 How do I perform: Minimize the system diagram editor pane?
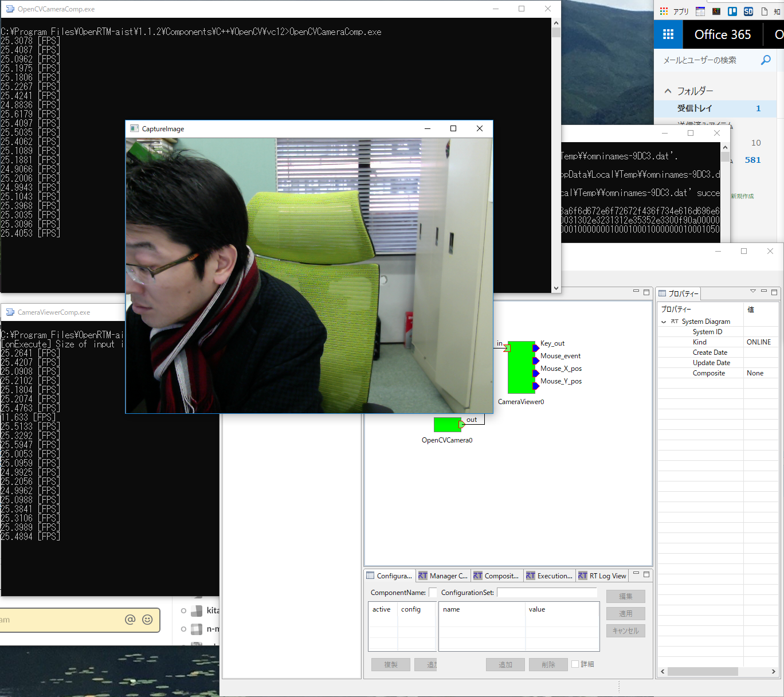636,292
